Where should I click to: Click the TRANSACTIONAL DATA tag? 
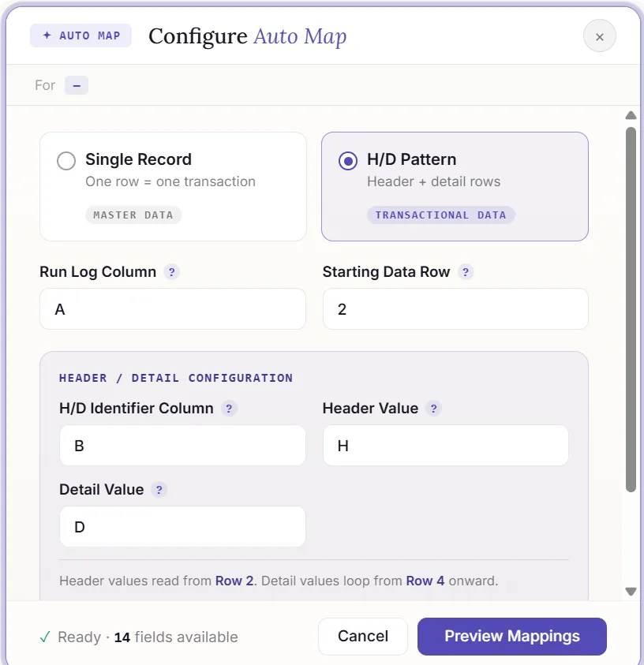pyautogui.click(x=441, y=215)
